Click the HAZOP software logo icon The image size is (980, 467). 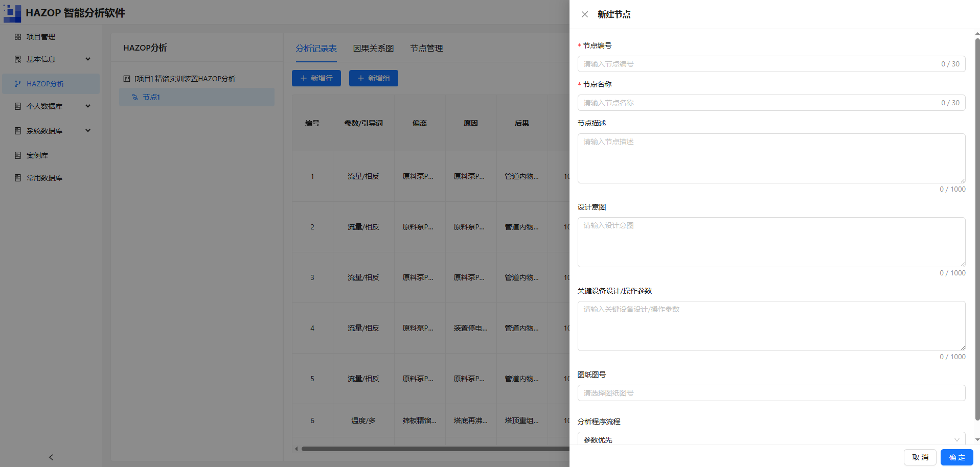(12, 13)
